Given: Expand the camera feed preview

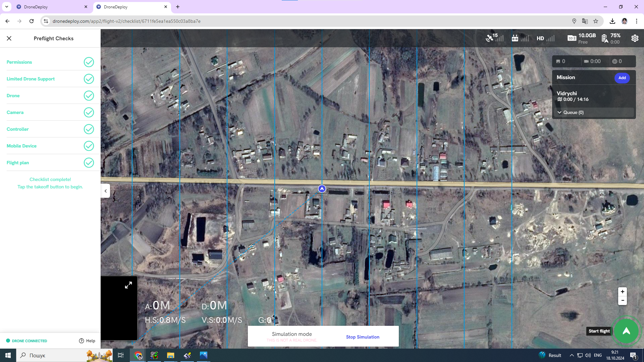Looking at the screenshot, I should point(128,285).
